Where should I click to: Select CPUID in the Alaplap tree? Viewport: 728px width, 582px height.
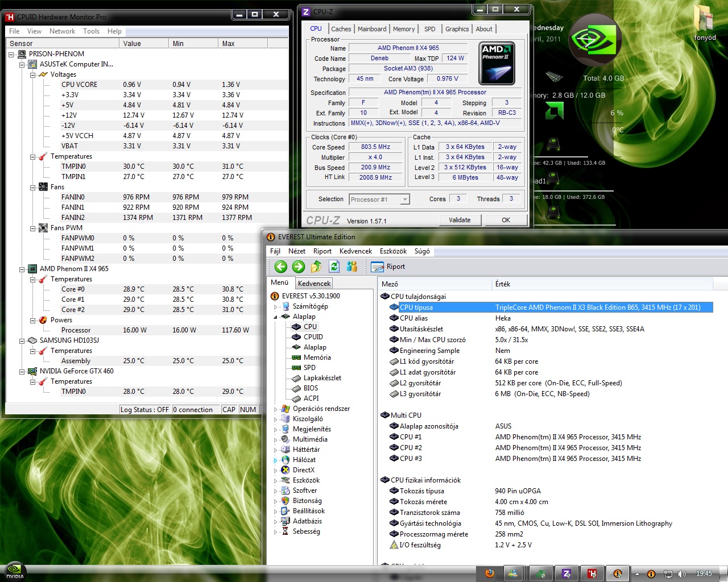coord(313,337)
